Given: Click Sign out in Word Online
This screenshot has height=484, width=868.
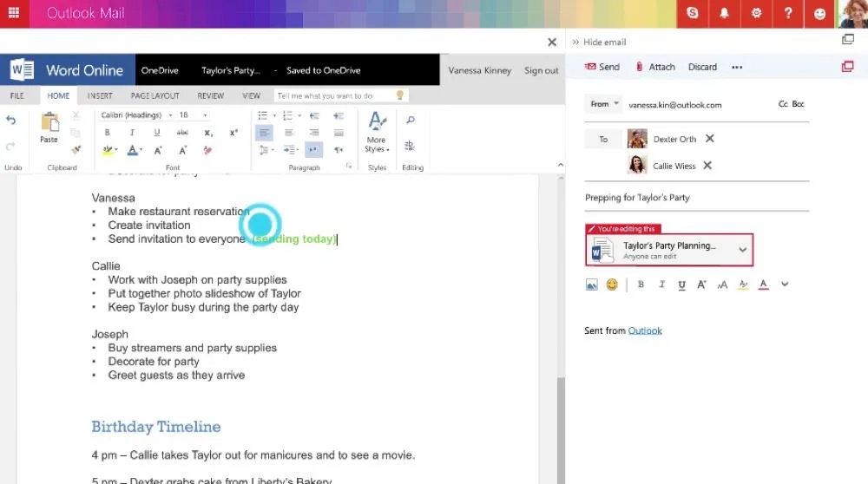Looking at the screenshot, I should pos(541,70).
